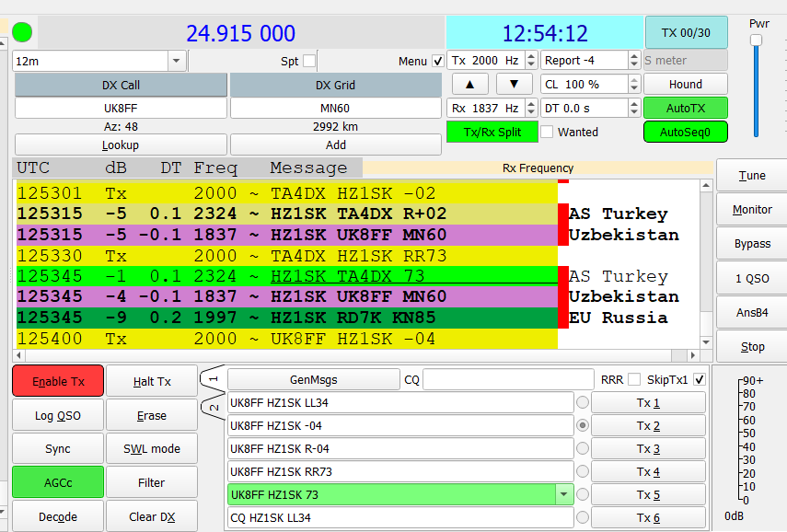Screen dimensions: 787x532
Task: Send message with Tx 3 button
Action: click(x=648, y=448)
